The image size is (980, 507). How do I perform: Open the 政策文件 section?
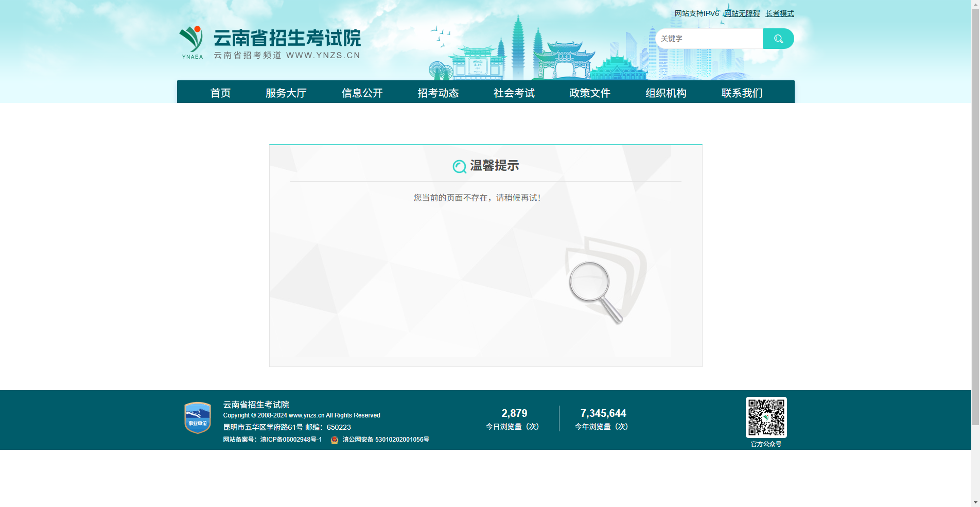tap(589, 93)
